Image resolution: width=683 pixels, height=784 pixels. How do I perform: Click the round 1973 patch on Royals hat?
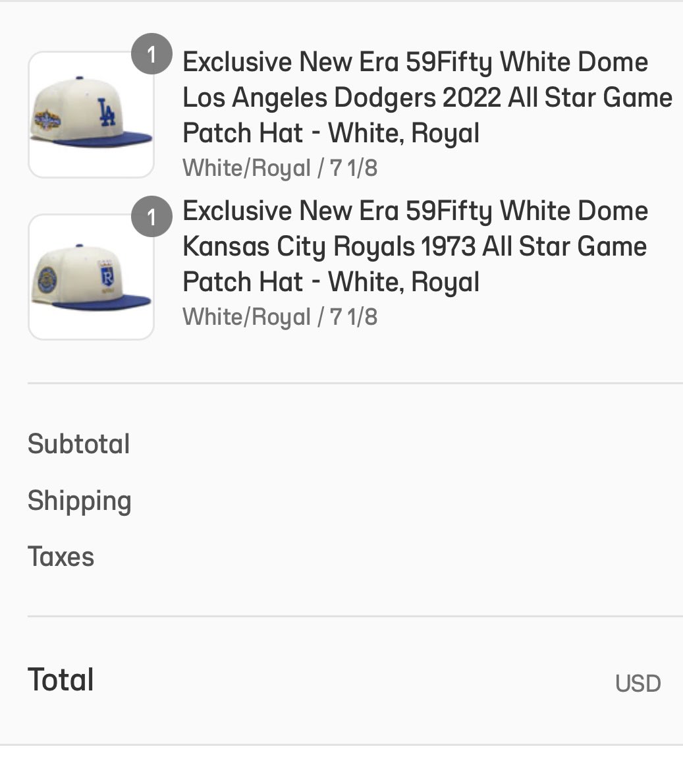click(x=47, y=280)
